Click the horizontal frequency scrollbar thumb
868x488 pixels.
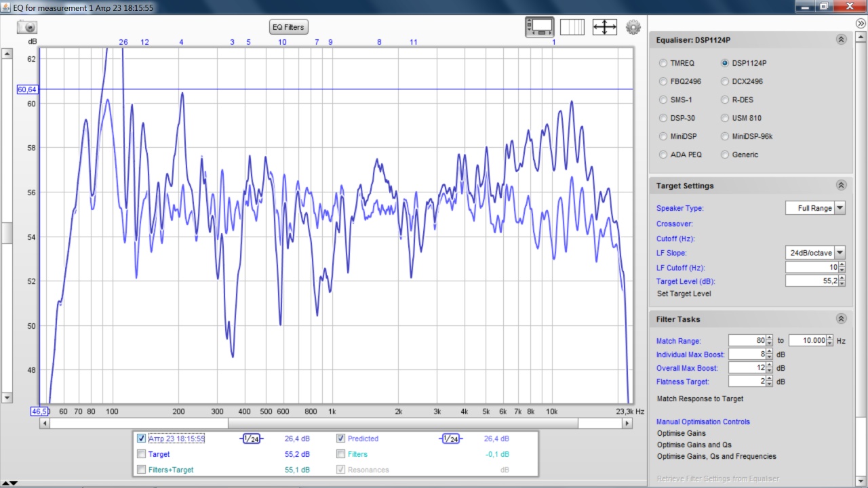point(403,424)
